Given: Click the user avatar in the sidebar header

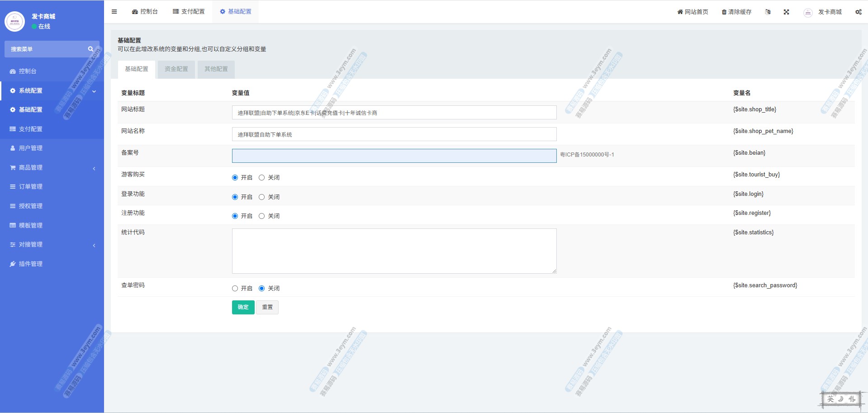Looking at the screenshot, I should pyautogui.click(x=14, y=21).
